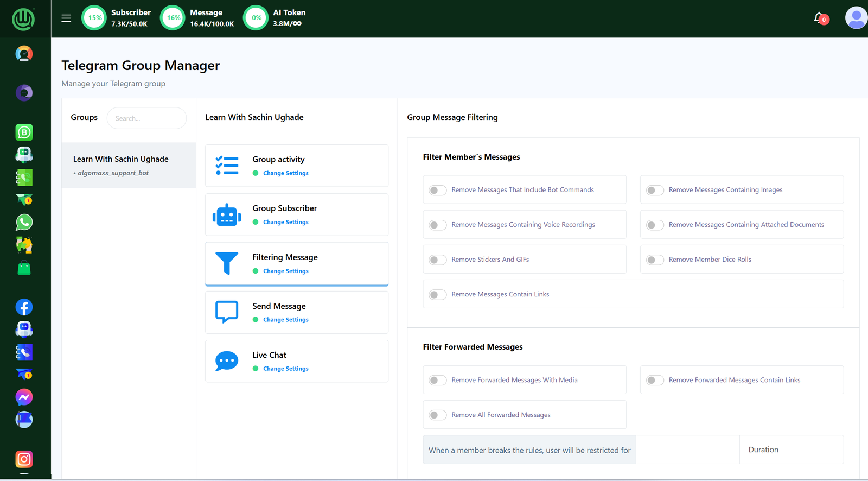
Task: Open the green shopping bag icon
Action: coord(24,268)
